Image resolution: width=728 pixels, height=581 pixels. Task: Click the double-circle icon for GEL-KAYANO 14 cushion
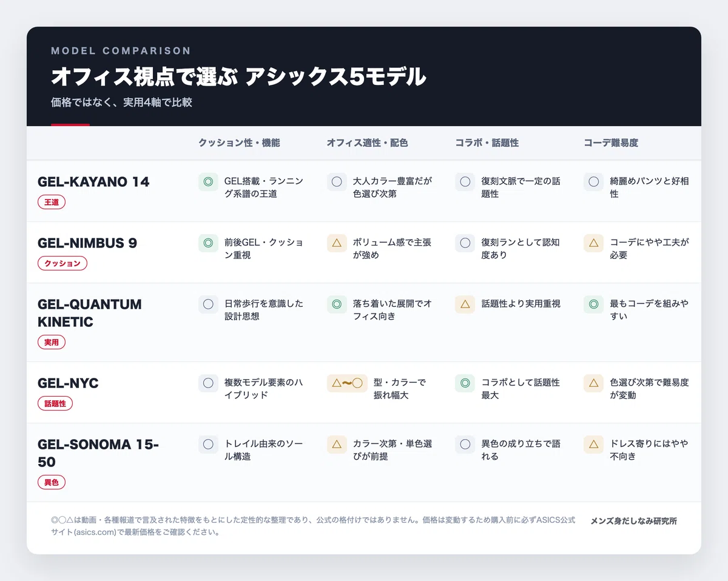point(208,181)
